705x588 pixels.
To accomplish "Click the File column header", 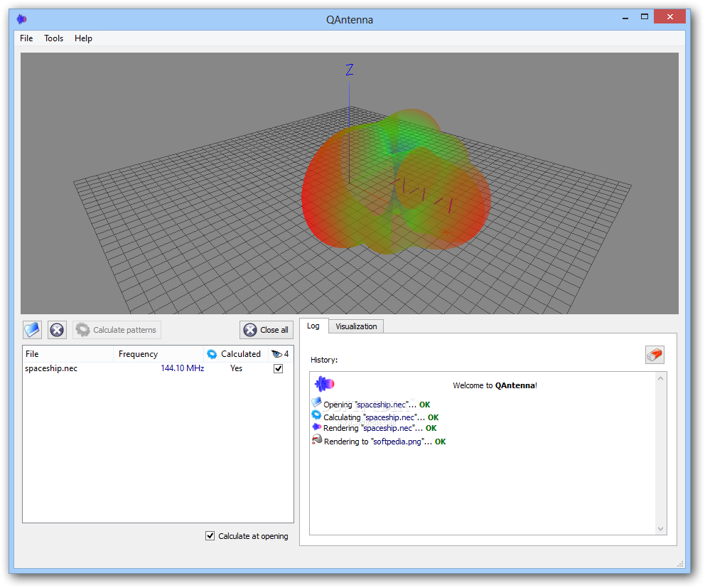I will tap(68, 354).
